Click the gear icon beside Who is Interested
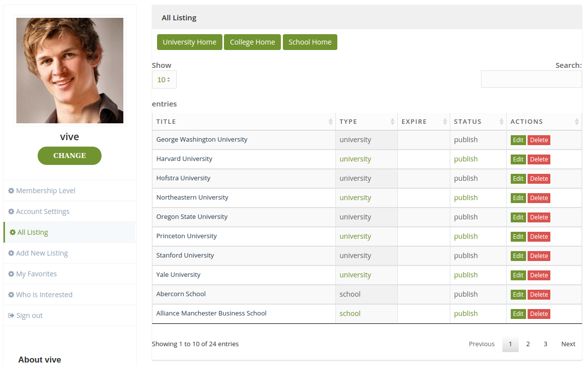This screenshot has width=588, height=366. [x=11, y=294]
